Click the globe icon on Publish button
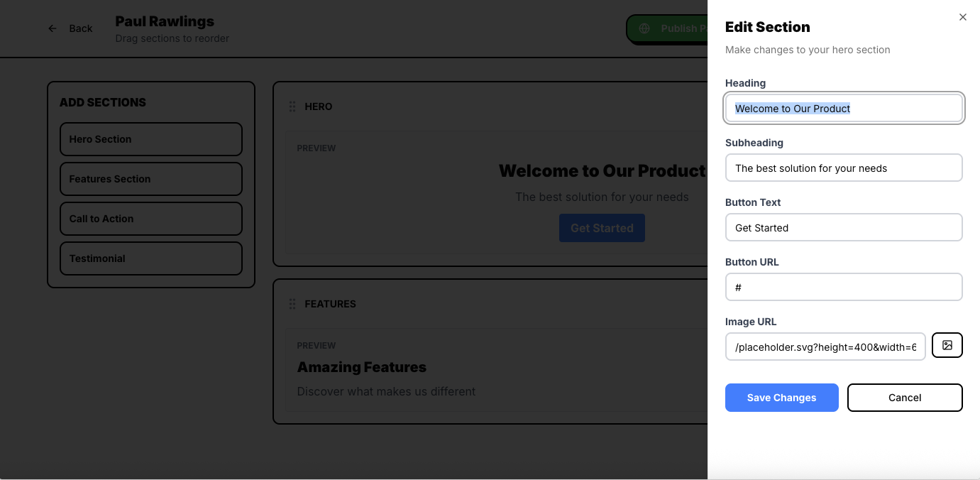This screenshot has height=480, width=980. click(x=644, y=28)
